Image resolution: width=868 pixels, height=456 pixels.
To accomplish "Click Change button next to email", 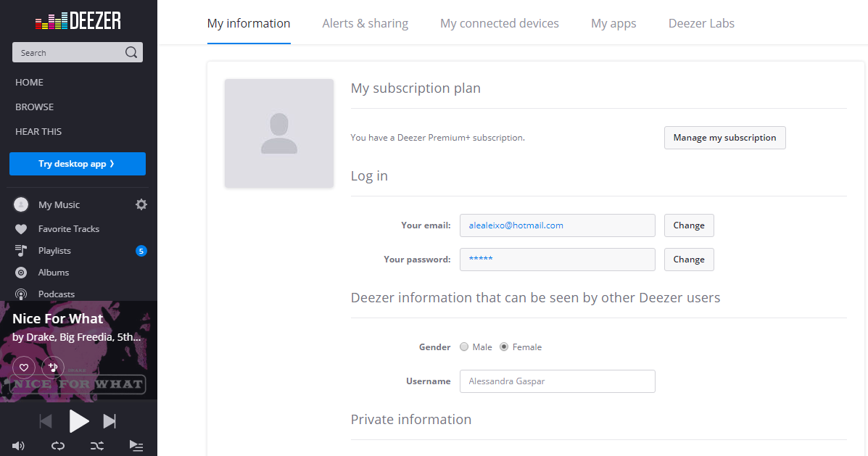I will tap(689, 225).
